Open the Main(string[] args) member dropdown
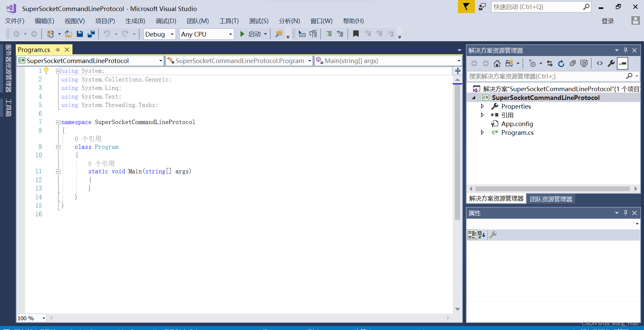Image resolution: width=644 pixels, height=330 pixels. click(388, 61)
